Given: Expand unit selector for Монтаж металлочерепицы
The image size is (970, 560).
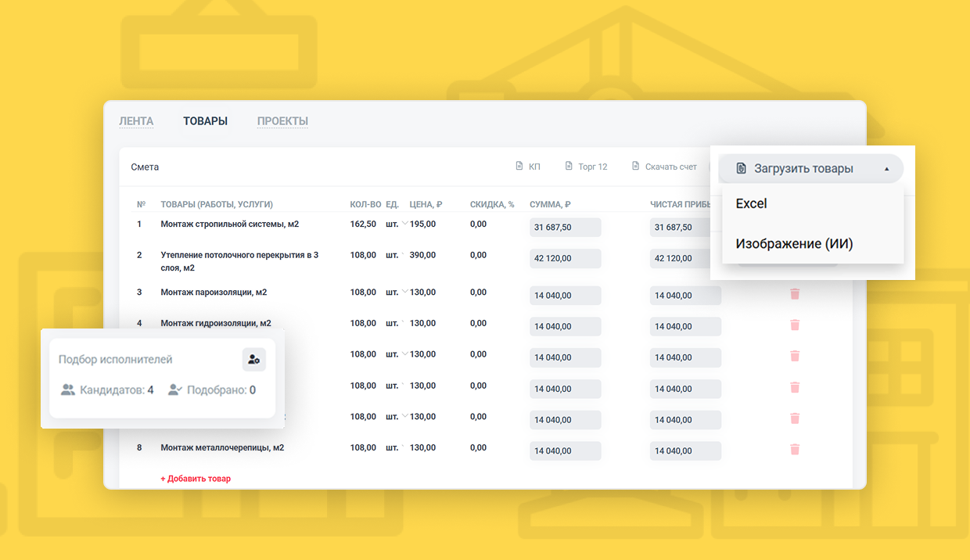Looking at the screenshot, I should coord(404,448).
